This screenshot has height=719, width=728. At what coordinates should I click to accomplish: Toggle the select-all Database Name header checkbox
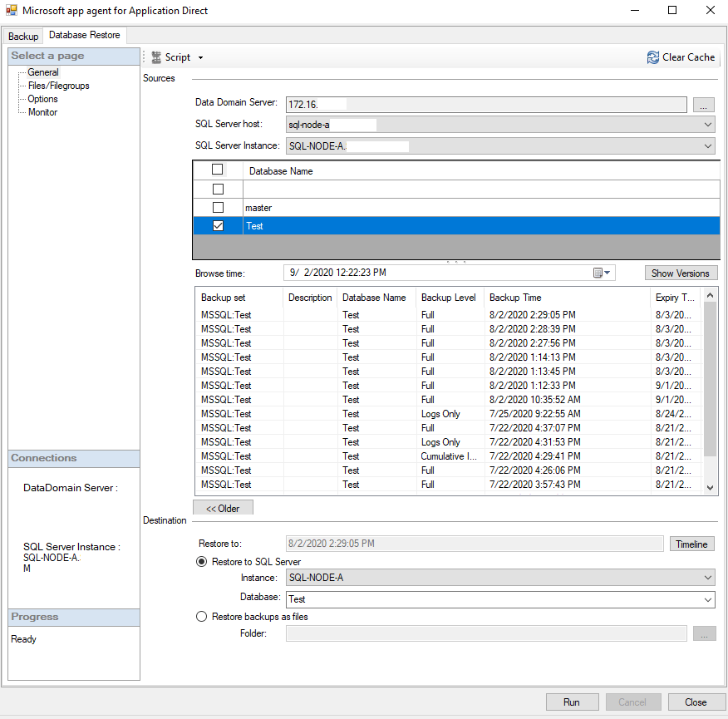pos(218,170)
